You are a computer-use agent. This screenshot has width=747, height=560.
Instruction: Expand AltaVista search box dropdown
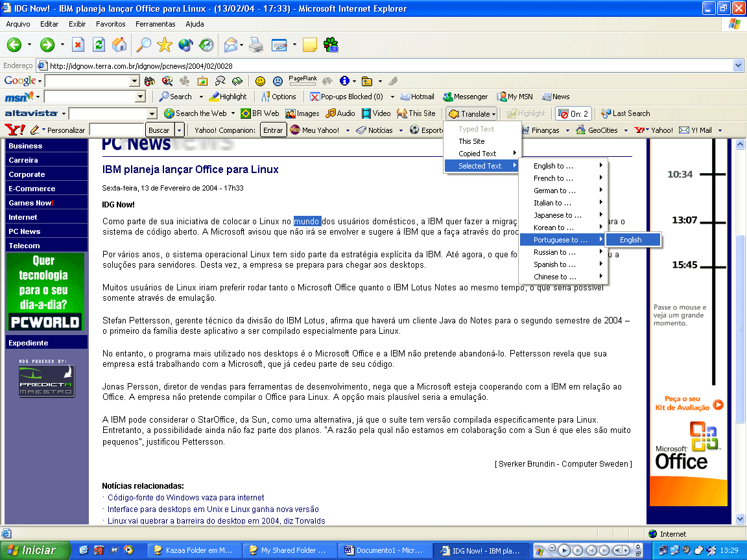152,113
